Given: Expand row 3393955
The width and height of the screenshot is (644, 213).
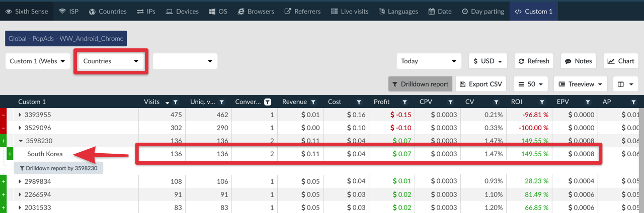Looking at the screenshot, I should tap(20, 115).
